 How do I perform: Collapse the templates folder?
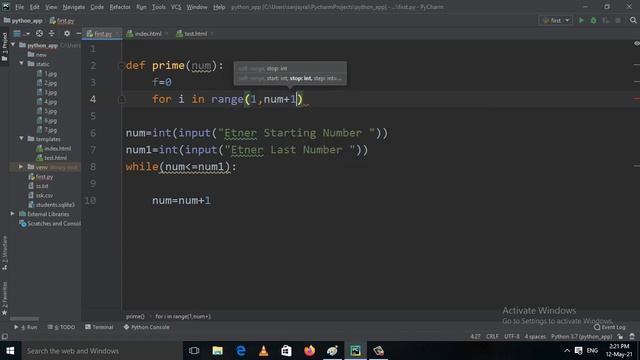click(22, 138)
